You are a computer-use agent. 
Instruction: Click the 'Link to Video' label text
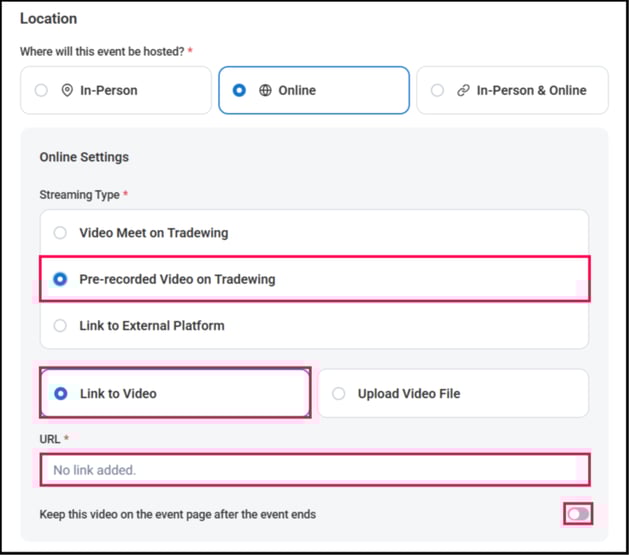click(118, 393)
